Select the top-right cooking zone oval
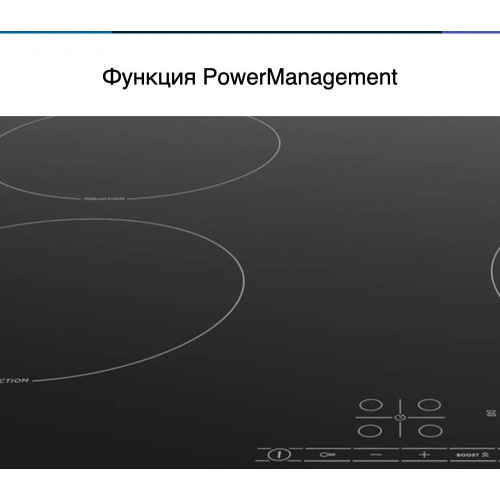Image resolution: width=500 pixels, height=500 pixels. (429, 405)
